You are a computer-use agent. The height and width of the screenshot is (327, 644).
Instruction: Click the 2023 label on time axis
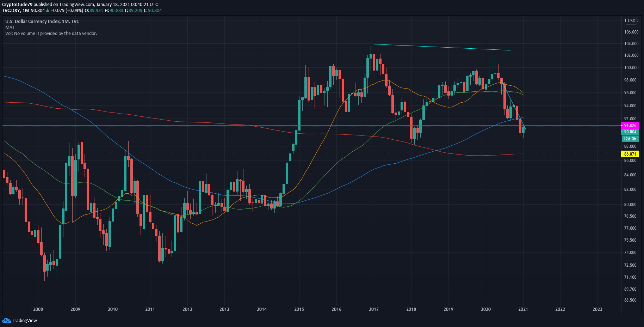(597, 309)
